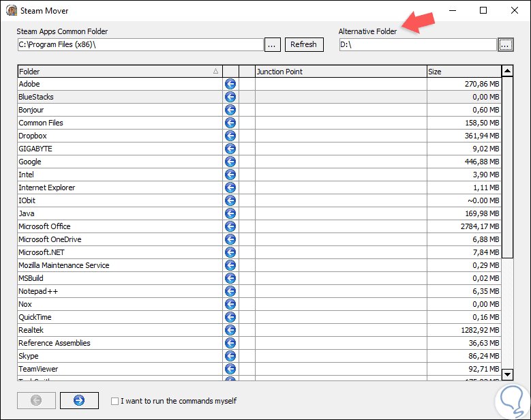Click the vertical scrollbar thumb
The height and width of the screenshot is (420, 531).
[507, 168]
